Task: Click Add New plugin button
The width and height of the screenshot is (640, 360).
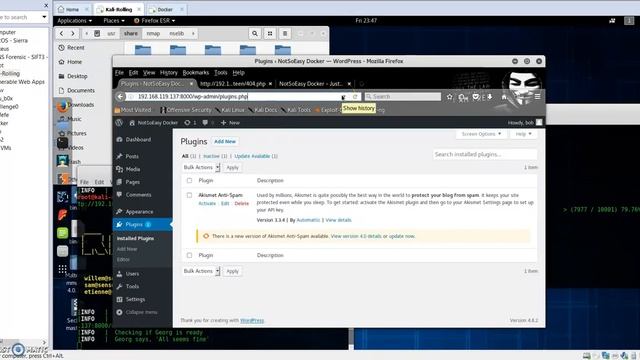Action: click(225, 142)
